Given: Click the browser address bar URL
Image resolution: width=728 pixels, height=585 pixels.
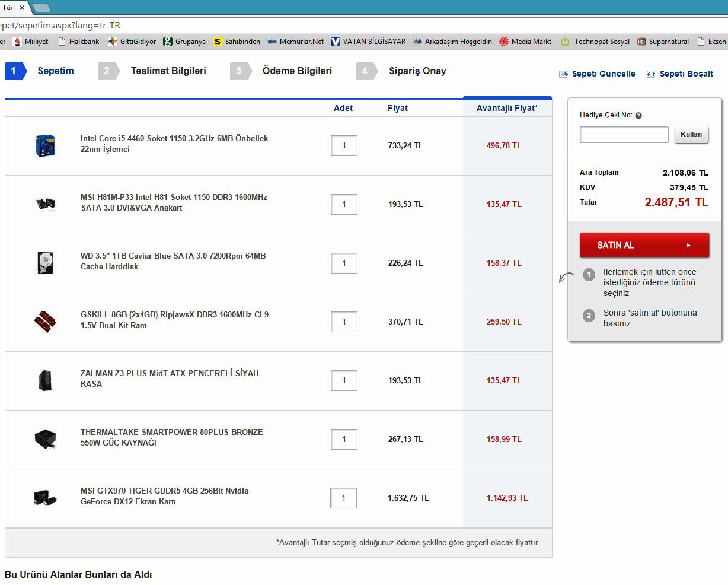Looking at the screenshot, I should point(60,26).
